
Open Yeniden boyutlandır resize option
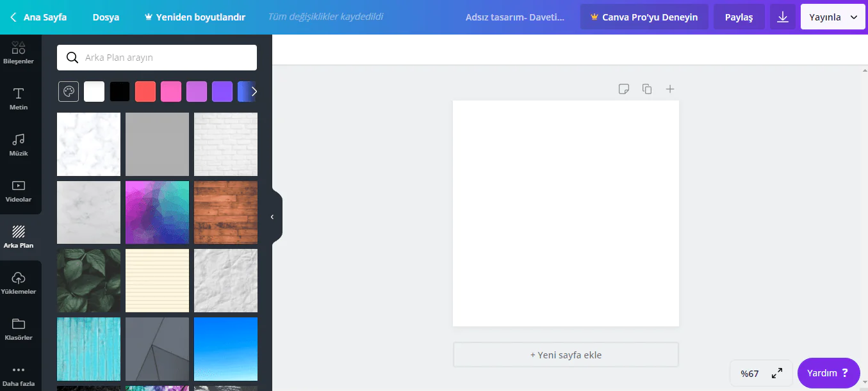click(195, 17)
